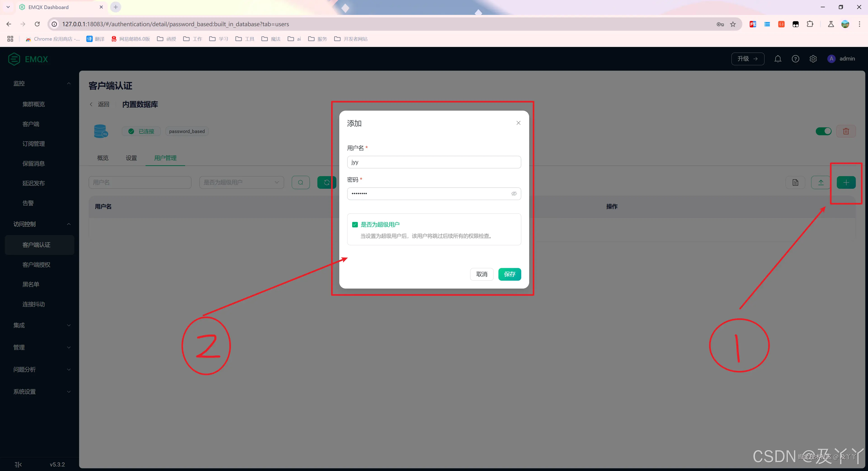This screenshot has width=868, height=471.
Task: Click the search magnifier button
Action: click(x=301, y=182)
